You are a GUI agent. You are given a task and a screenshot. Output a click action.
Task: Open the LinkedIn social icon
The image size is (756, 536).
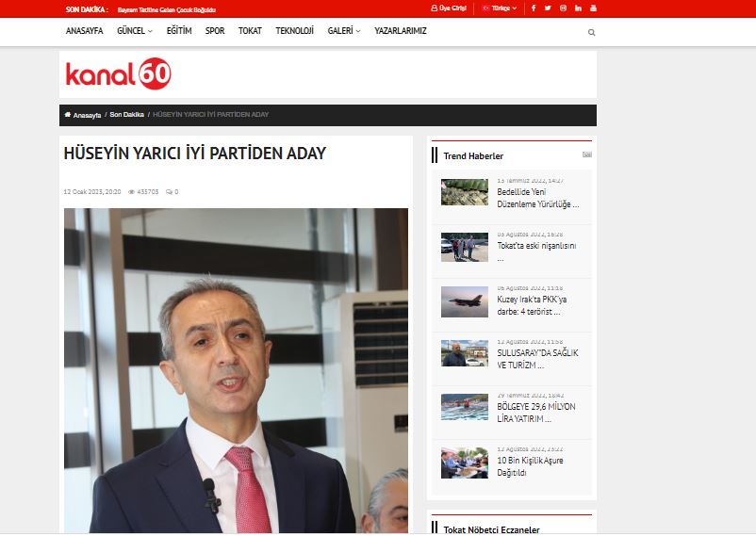[x=578, y=8]
